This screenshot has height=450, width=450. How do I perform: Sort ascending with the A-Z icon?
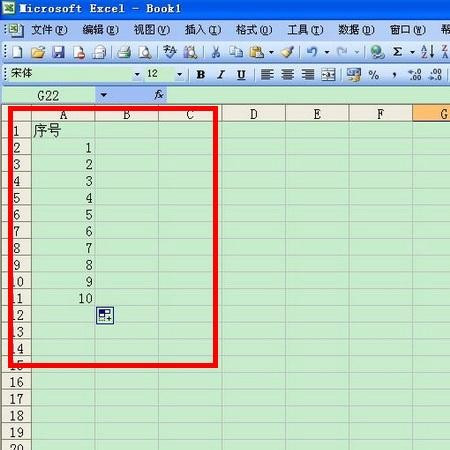pos(427,52)
